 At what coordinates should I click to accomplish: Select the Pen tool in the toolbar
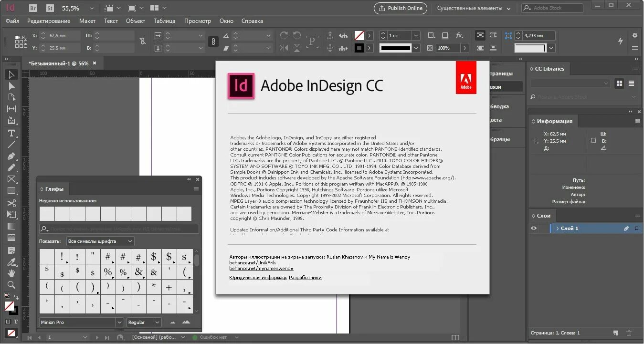[11, 156]
